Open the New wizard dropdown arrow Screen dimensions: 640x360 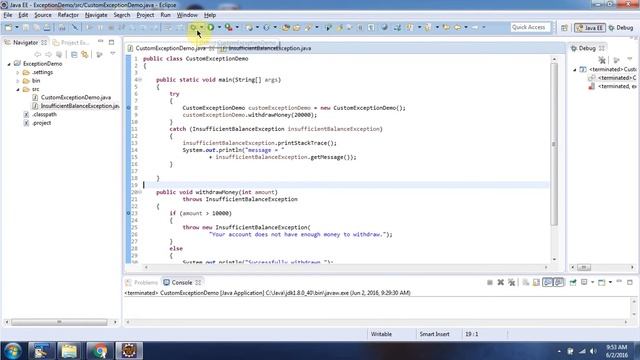point(17,27)
